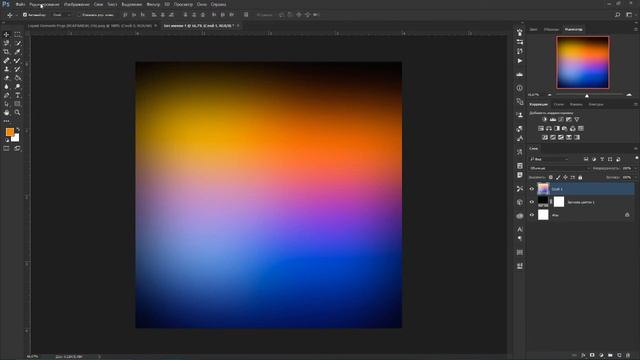Select the Zoom tool
Screen dimensions: 640x360
click(x=18, y=112)
